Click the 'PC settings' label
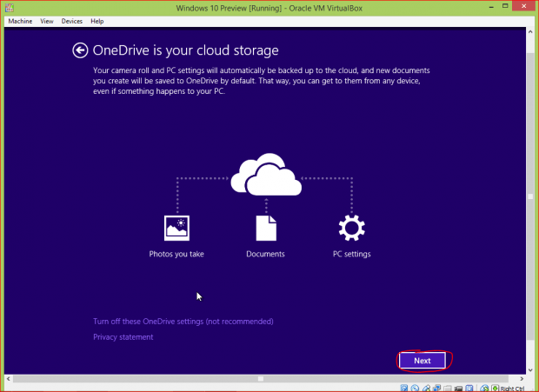This screenshot has height=392, width=539. (352, 254)
